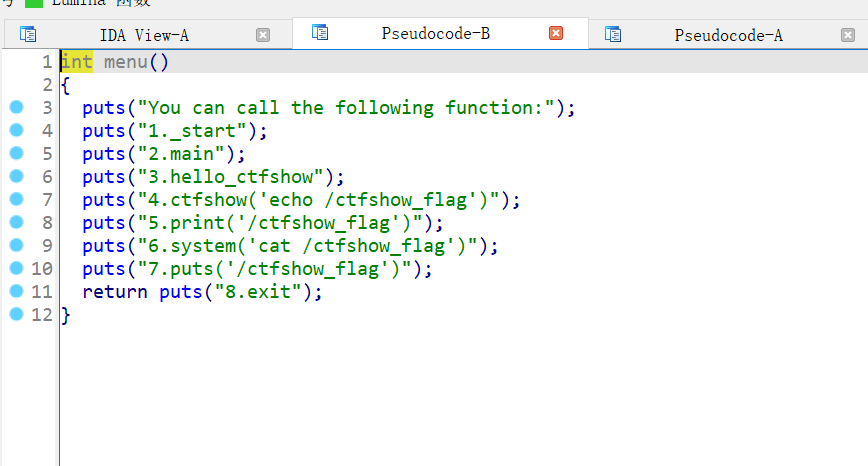Close the Pseudocode-B tab with red X
This screenshot has width=868, height=466.
click(x=556, y=33)
